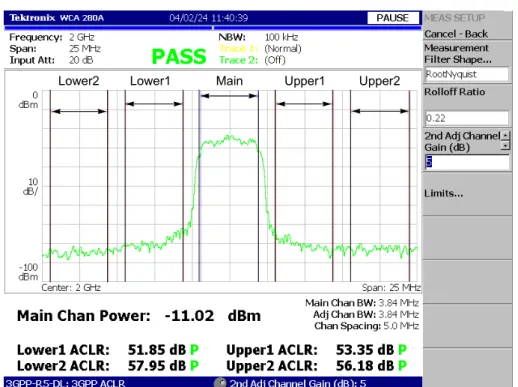This screenshot has height=387, width=518.
Task: Click the status bar 2nd Adj Channel Gain text
Action: [x=298, y=383]
